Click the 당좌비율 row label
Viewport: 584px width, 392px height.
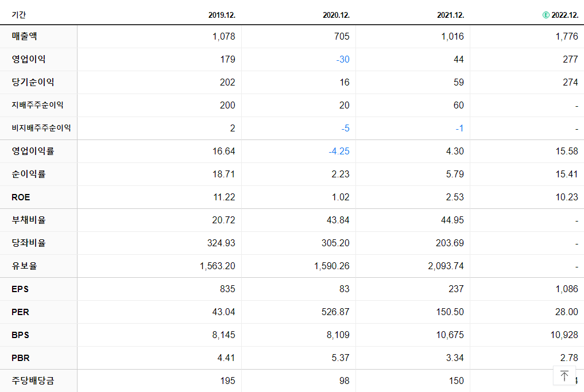point(28,243)
